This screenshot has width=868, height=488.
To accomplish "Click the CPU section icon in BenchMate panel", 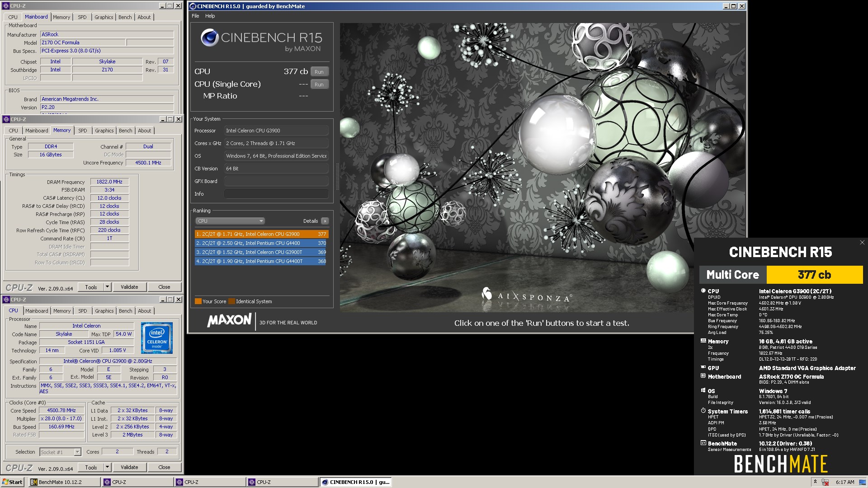I will point(703,291).
